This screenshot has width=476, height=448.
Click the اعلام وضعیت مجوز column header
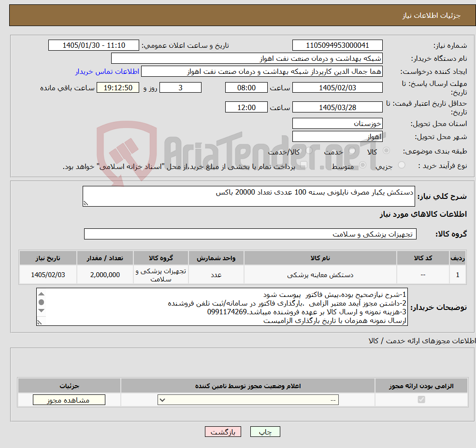pyautogui.click(x=248, y=386)
